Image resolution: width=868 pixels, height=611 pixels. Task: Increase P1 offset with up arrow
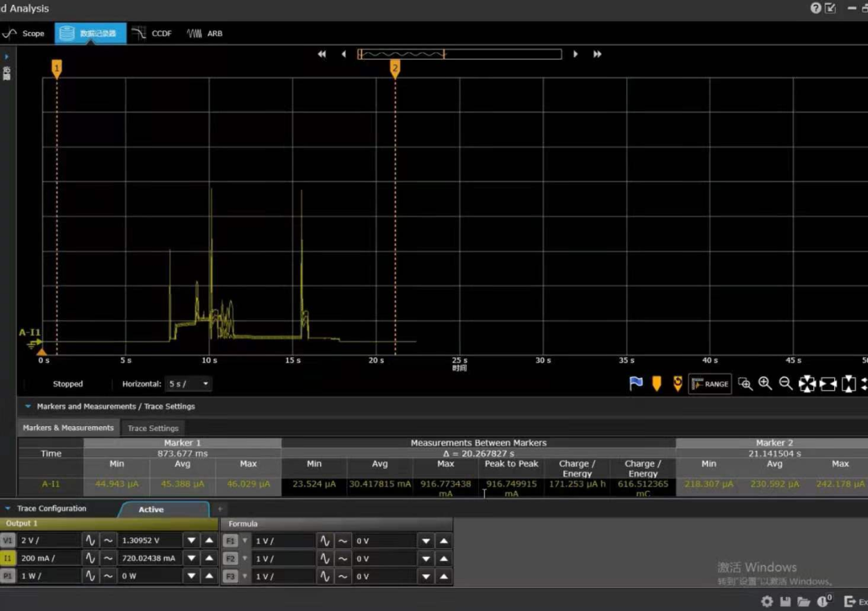[x=209, y=576]
